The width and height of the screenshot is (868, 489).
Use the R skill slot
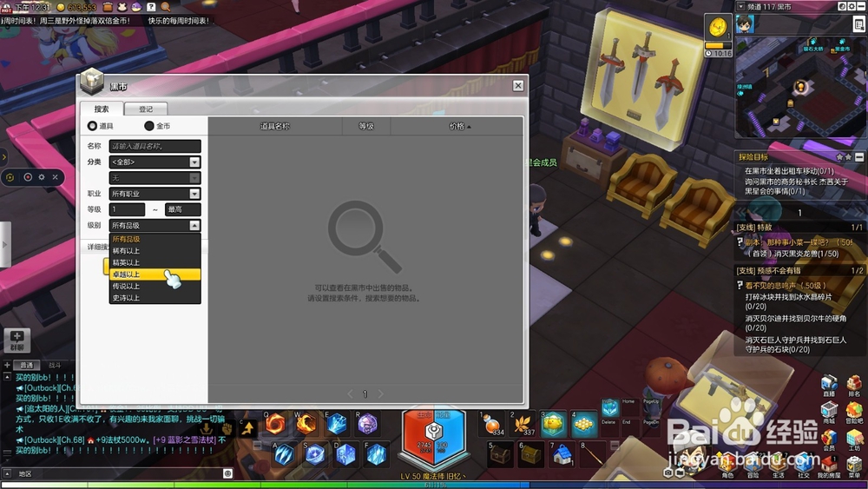point(366,424)
